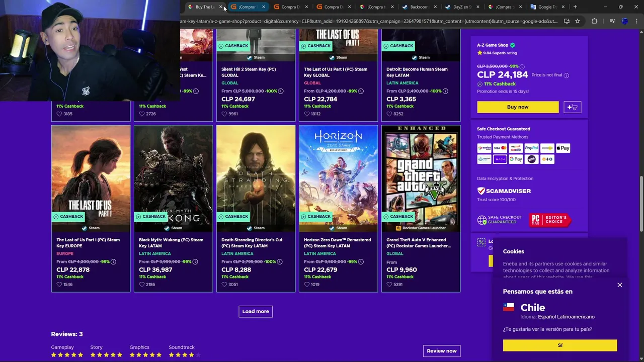Screen dimensions: 644x362
Task: Open Black Myth: Wukong Steam Key LATAM link
Action: [x=171, y=243]
